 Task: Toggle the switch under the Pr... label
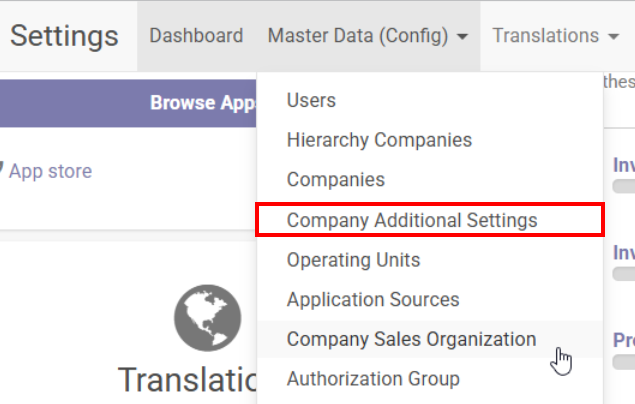pos(624,361)
